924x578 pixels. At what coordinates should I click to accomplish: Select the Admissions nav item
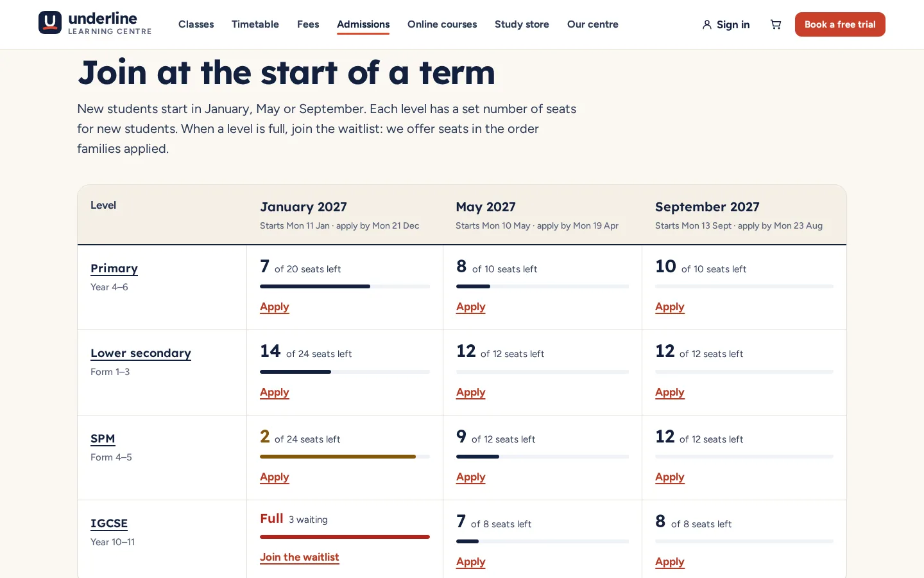[x=363, y=24]
